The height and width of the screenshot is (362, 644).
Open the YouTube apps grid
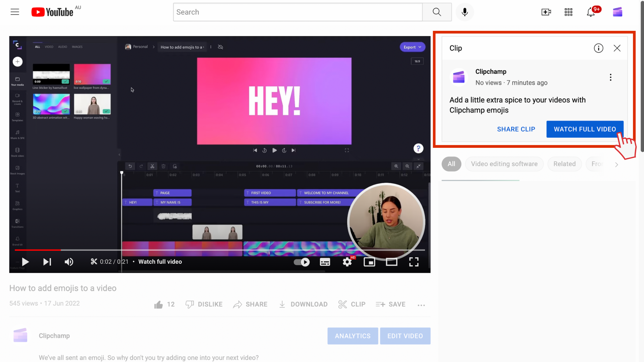(569, 12)
